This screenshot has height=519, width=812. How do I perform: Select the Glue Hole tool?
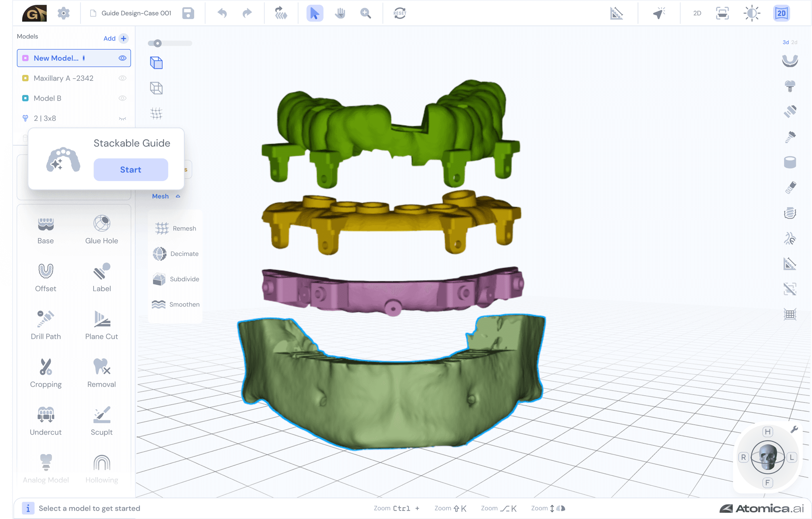point(101,229)
